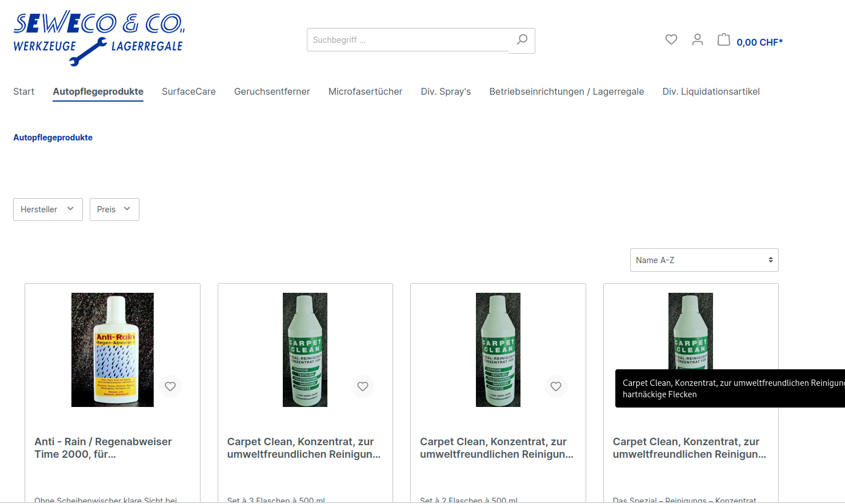Screen dimensions: 845x504
Task: Select Autopflegeprodukte in navigation bar
Action: [x=98, y=91]
